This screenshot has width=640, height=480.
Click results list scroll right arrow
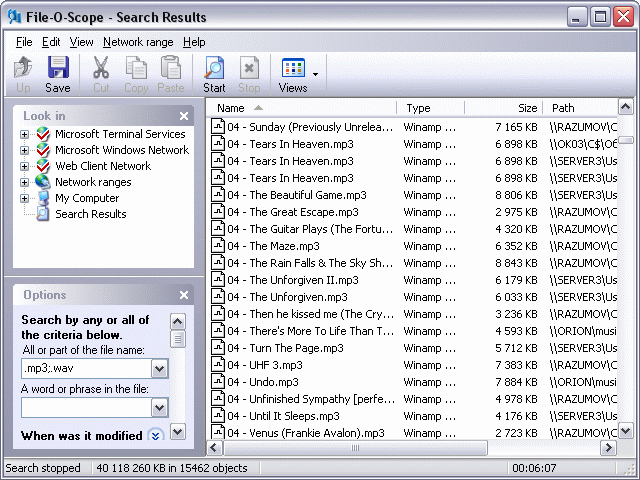(x=609, y=448)
